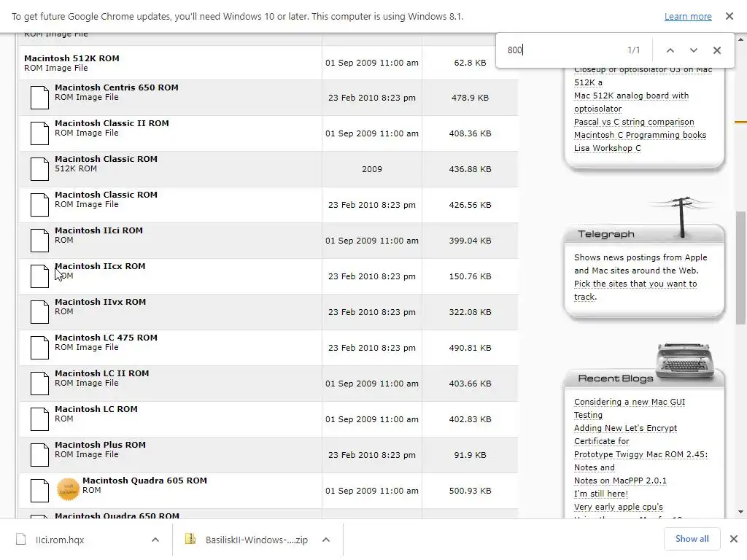Open Macintosh LC 475 ROM link
The image size is (747, 560).
coord(107,337)
